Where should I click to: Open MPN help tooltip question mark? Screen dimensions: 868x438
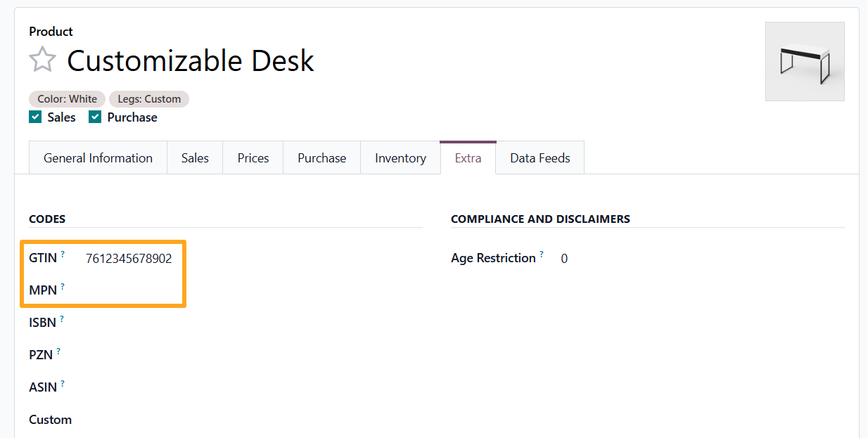point(63,286)
